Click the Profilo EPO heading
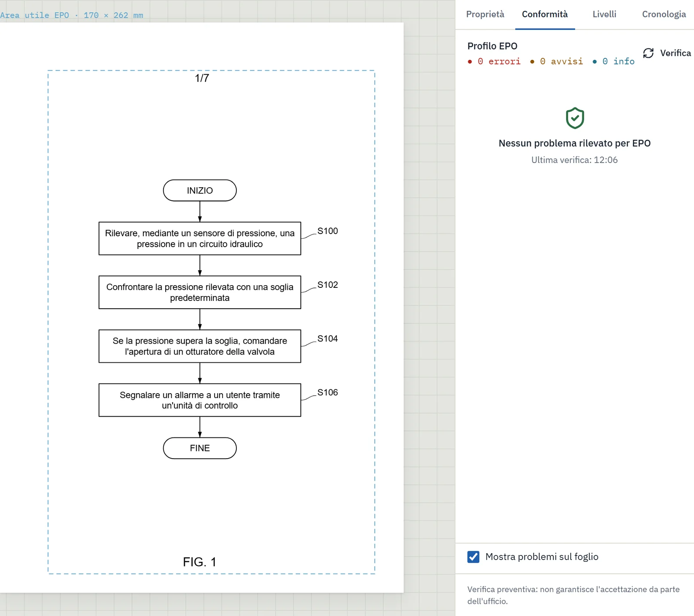The width and height of the screenshot is (694, 616). click(492, 46)
